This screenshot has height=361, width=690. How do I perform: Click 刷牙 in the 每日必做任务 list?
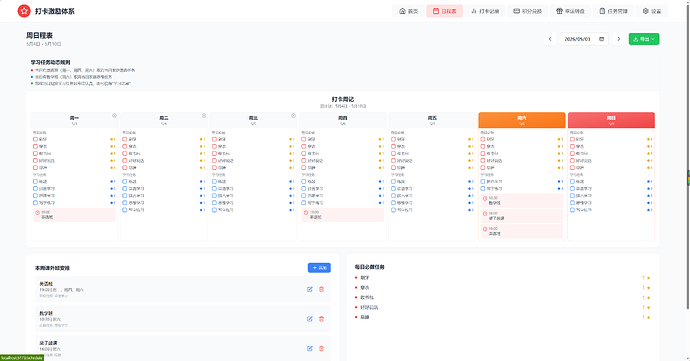coord(365,278)
